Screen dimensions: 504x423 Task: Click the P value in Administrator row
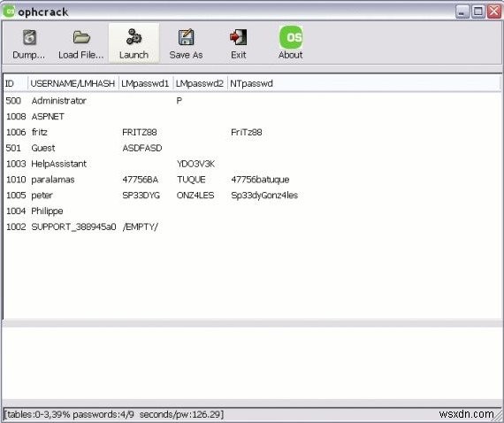tap(179, 101)
